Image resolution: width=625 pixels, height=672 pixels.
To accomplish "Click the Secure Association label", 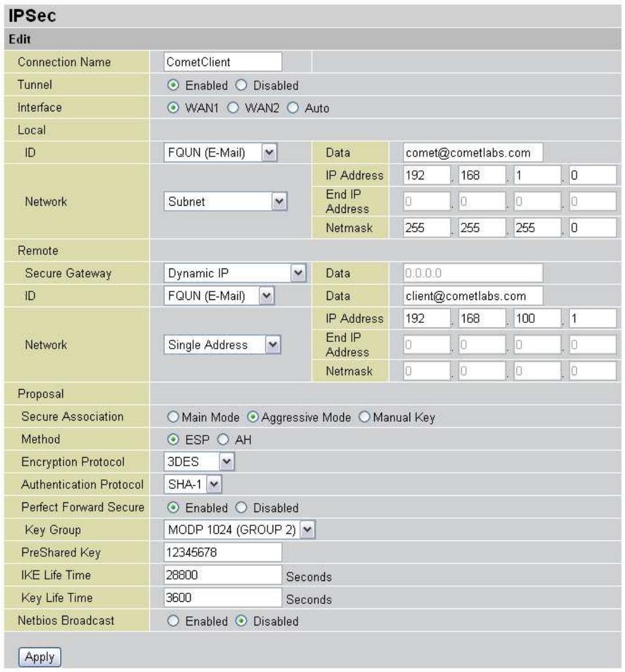I will click(x=73, y=416).
